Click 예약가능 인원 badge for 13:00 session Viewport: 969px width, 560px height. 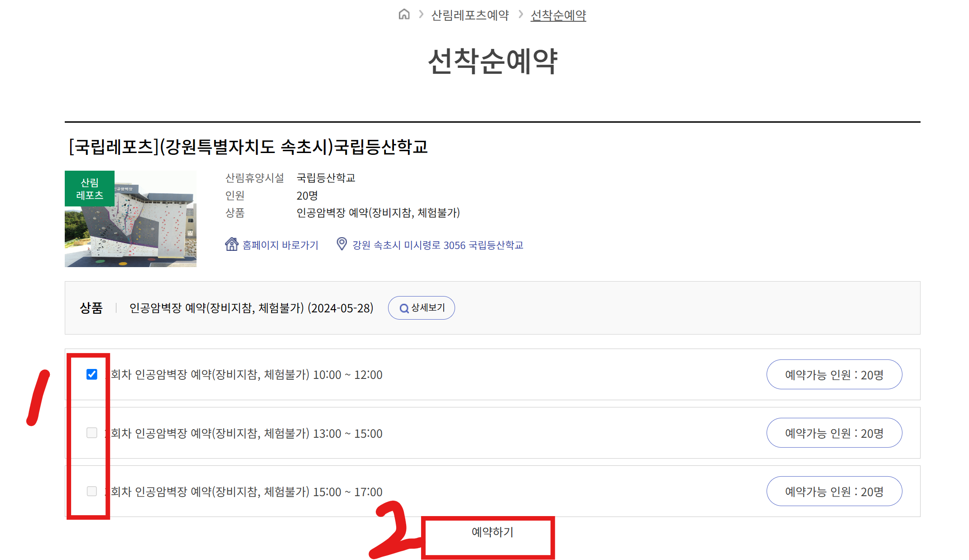point(834,433)
